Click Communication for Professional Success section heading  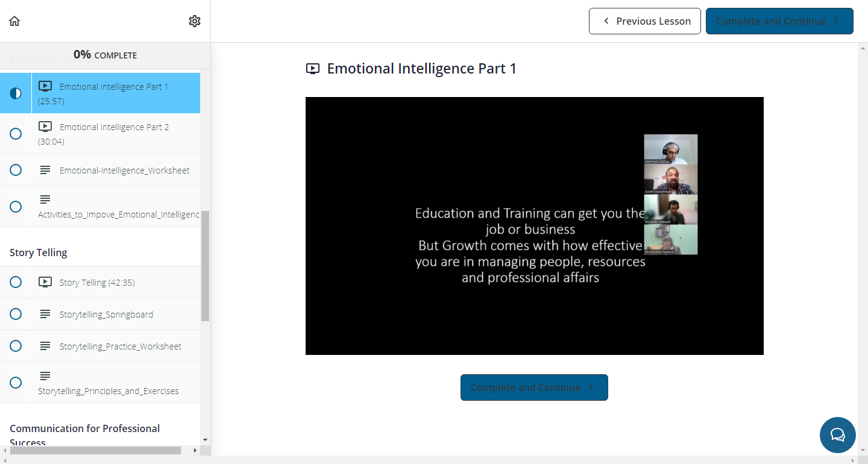(x=85, y=435)
